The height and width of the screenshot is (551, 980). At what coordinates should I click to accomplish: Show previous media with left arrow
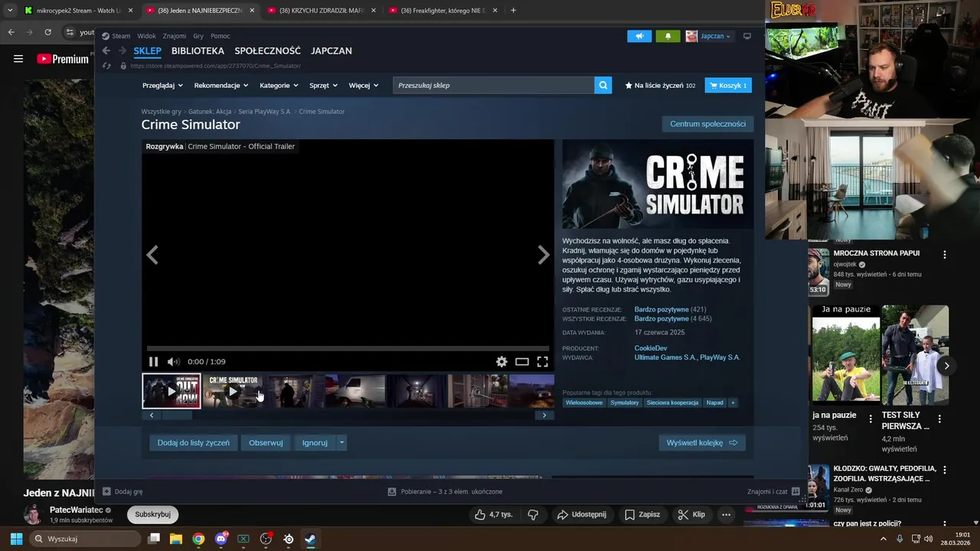152,255
